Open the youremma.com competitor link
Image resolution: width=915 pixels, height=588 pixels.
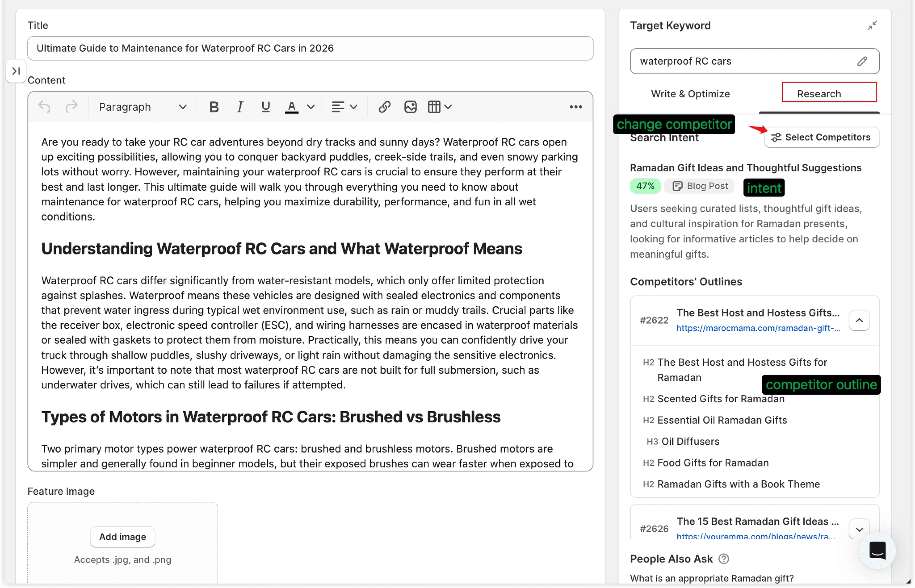click(x=755, y=536)
